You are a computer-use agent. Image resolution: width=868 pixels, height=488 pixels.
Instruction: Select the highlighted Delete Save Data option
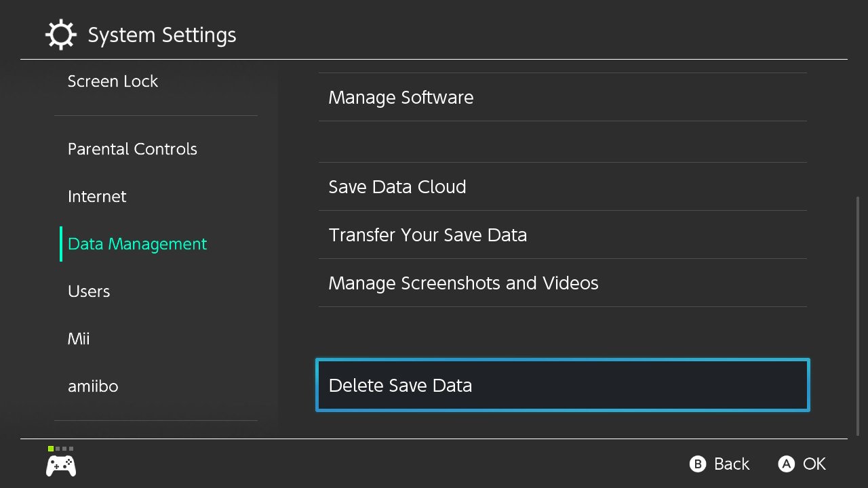point(562,386)
